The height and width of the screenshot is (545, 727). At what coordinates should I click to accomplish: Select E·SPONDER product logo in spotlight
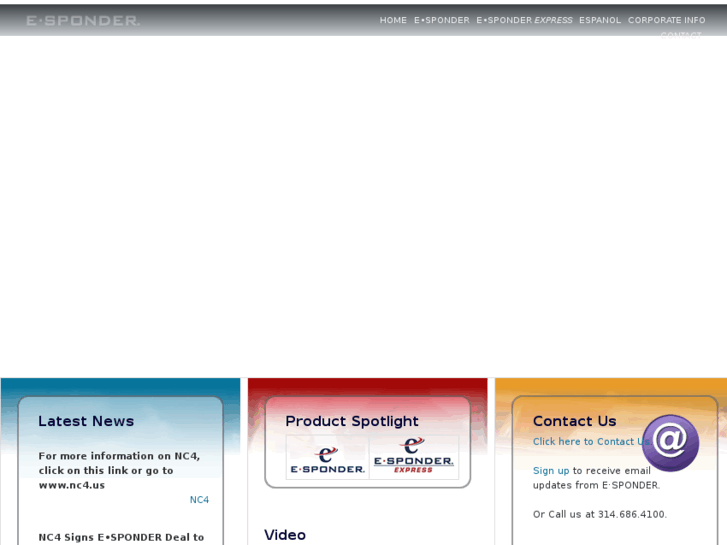(x=327, y=459)
